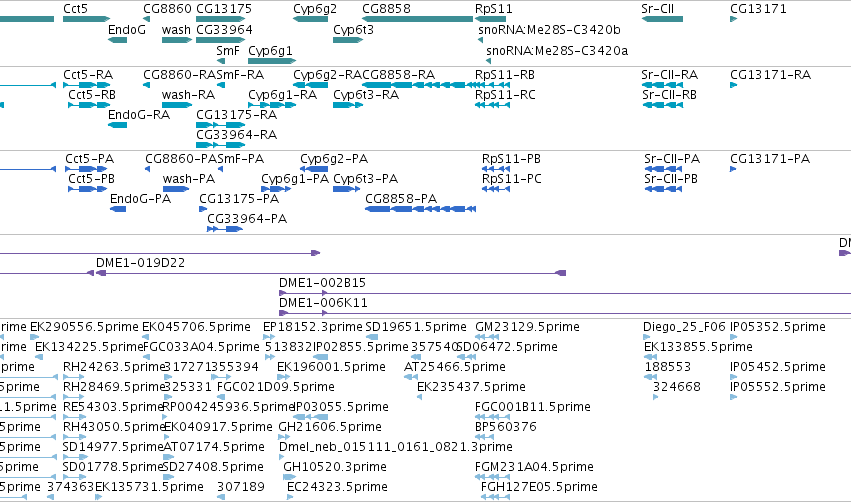The width and height of the screenshot is (851, 502).
Task: Click the CG13171-RA transcript
Action: coord(733,85)
